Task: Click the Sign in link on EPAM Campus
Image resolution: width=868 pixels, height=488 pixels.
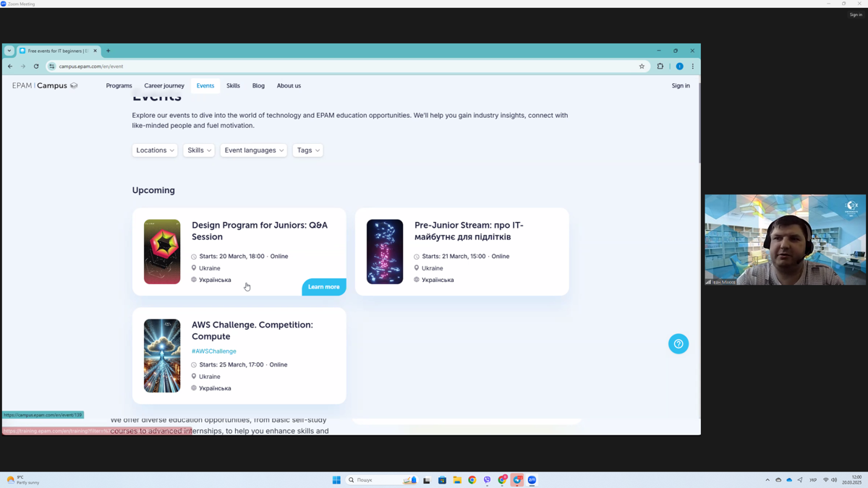Action: pyautogui.click(x=681, y=86)
